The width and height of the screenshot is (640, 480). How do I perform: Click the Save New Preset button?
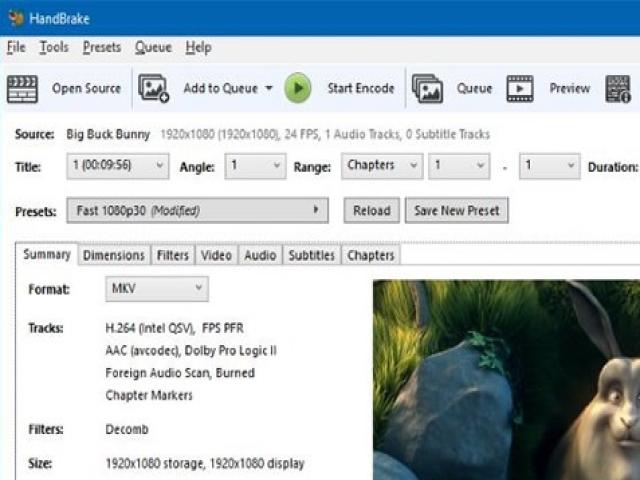(x=457, y=211)
